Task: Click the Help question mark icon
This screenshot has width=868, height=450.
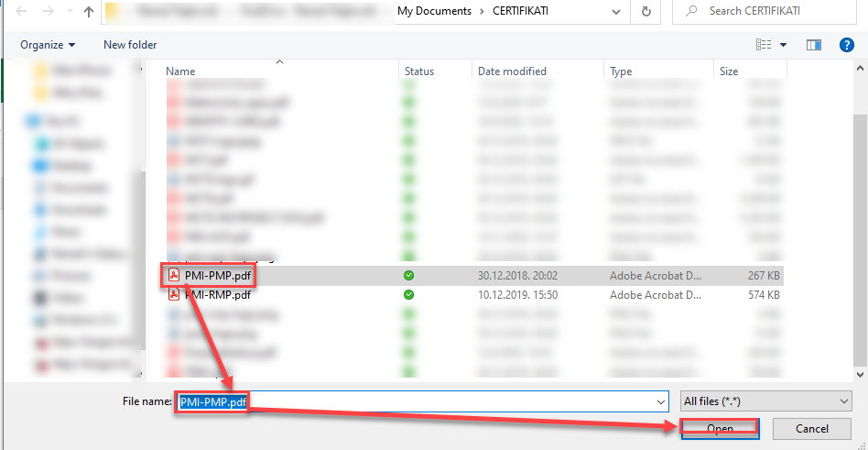Action: tap(847, 45)
